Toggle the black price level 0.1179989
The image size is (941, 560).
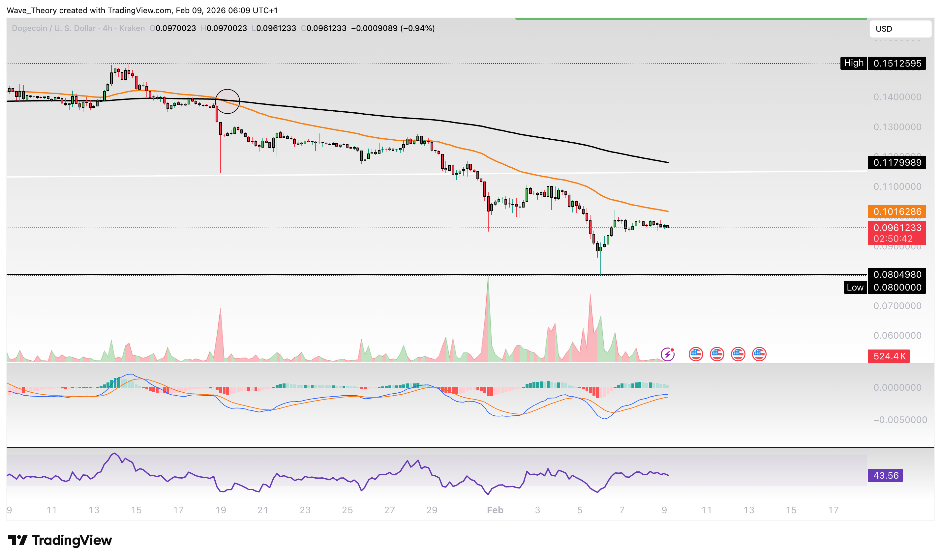(x=897, y=163)
